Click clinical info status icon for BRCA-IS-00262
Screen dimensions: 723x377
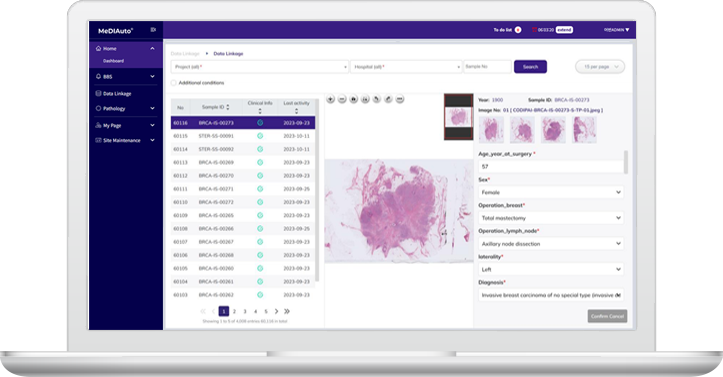(260, 295)
